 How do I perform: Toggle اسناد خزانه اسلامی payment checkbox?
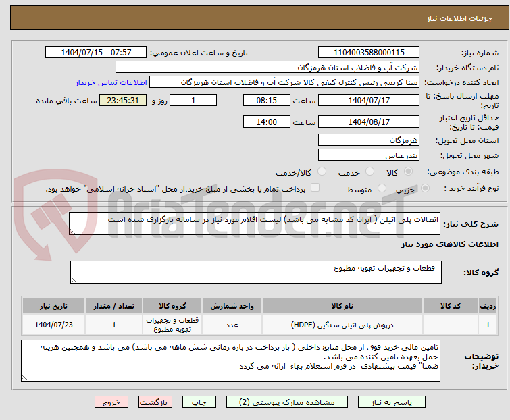tap(315, 188)
